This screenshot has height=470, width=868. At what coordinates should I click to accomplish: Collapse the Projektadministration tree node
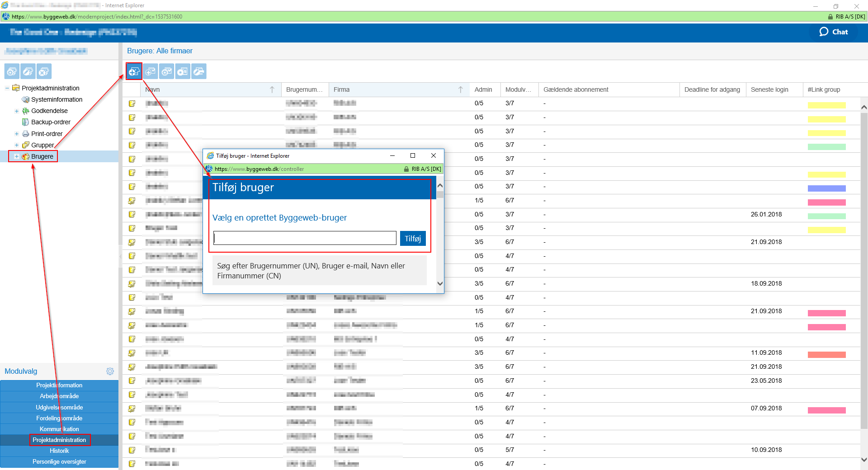click(7, 88)
